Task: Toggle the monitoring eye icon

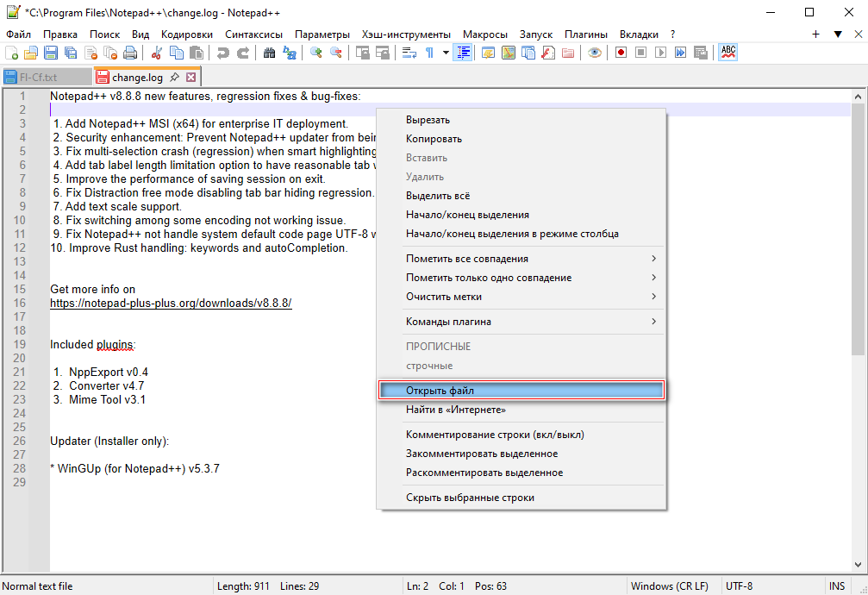Action: [x=595, y=53]
